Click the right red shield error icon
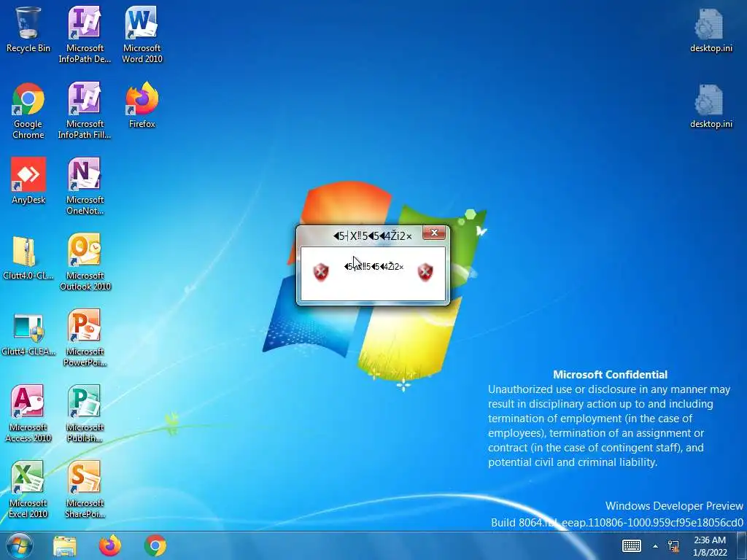Viewport: 747px width, 560px height. pos(425,272)
